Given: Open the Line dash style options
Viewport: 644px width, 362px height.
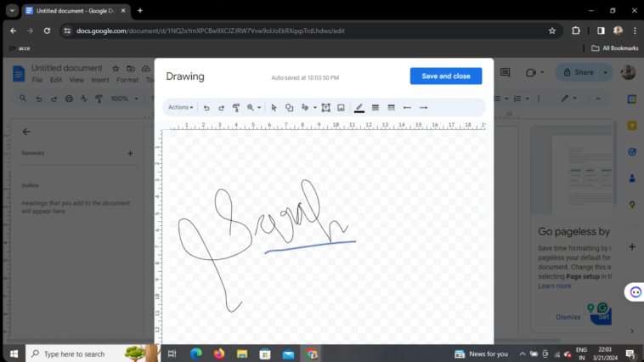Looking at the screenshot, I should point(391,108).
